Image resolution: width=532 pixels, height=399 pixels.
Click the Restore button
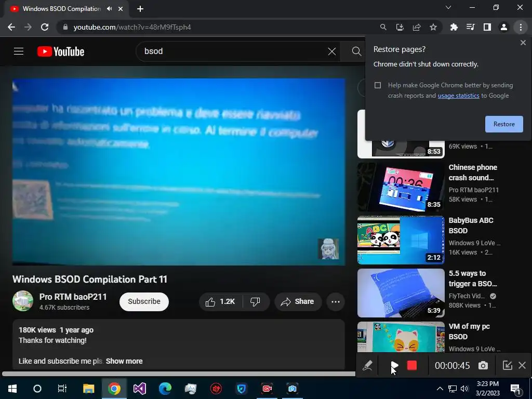coord(504,124)
